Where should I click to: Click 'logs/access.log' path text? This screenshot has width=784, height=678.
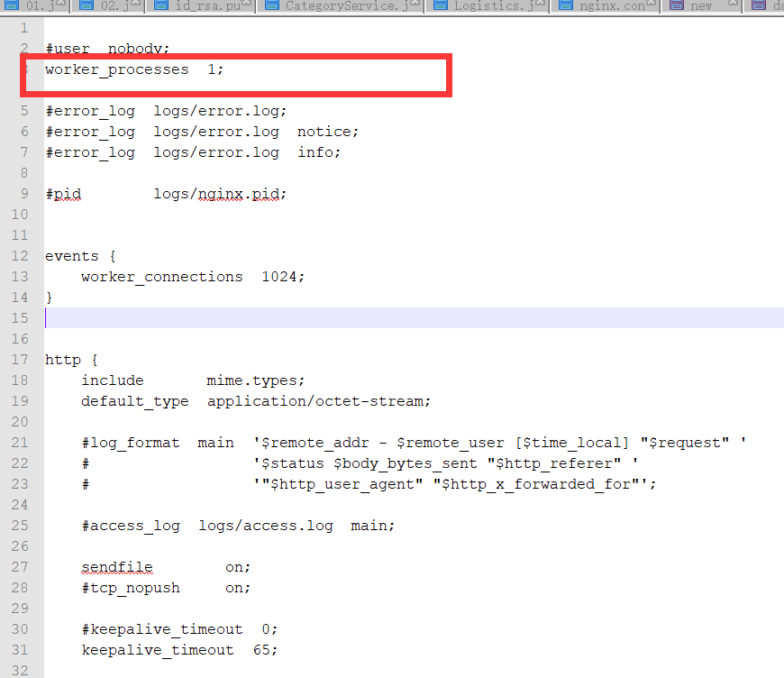coord(266,526)
